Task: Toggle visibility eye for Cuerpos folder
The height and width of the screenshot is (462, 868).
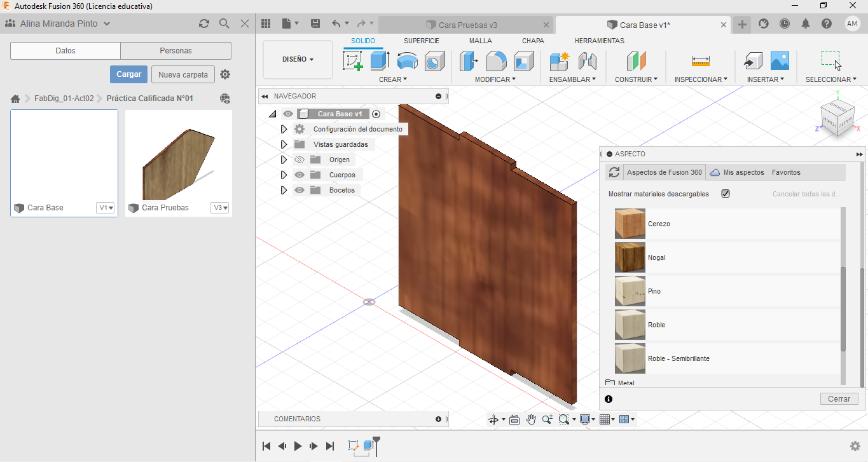Action: coord(300,175)
